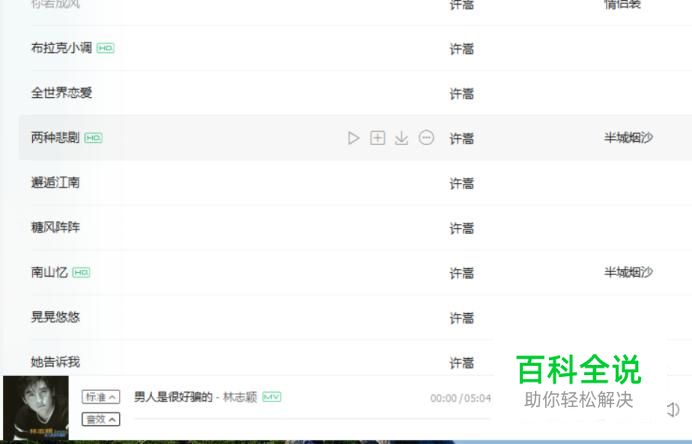Open the MV for 男人是很好骗的
Screen dimensions: 692x444
pyautogui.click(x=271, y=397)
